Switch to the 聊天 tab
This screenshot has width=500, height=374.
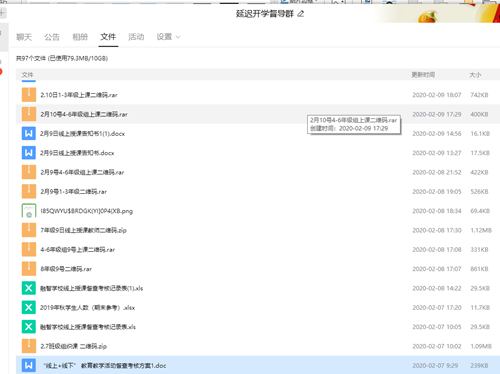point(24,37)
